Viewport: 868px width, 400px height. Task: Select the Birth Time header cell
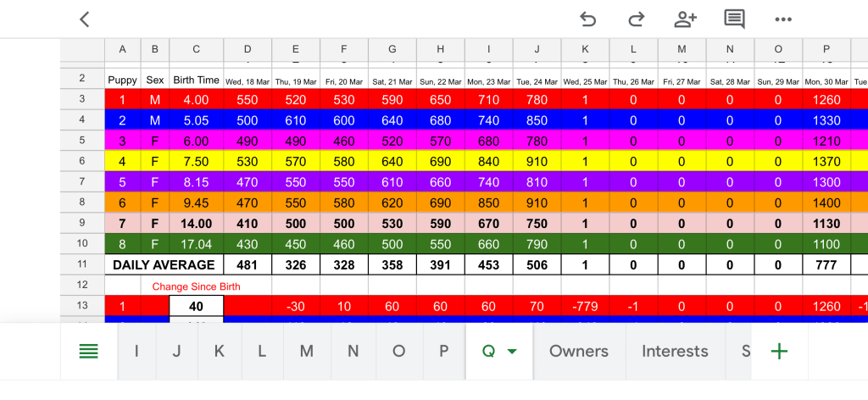[197, 80]
